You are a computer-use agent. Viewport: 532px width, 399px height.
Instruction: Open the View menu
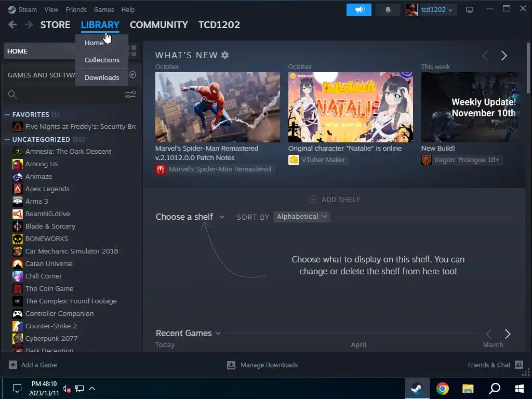click(x=51, y=9)
